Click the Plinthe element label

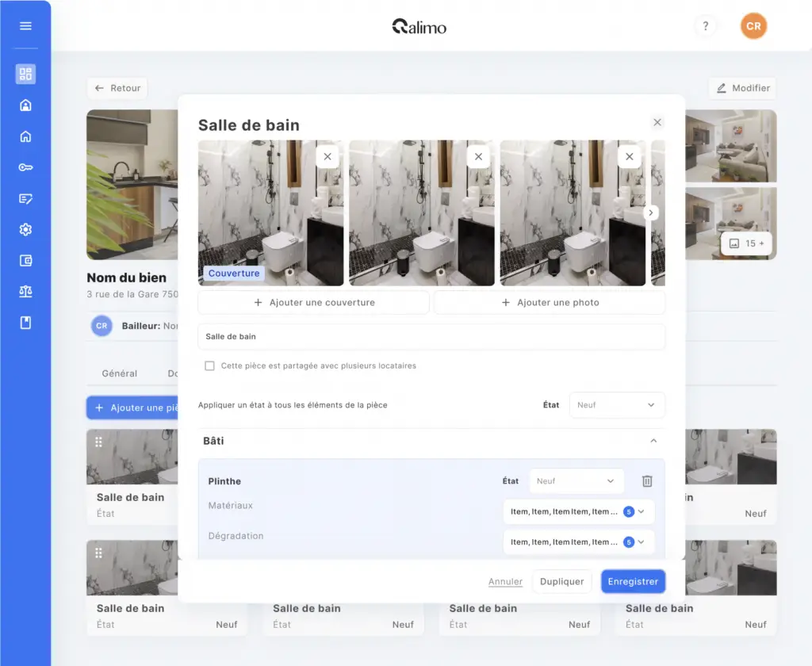coord(224,481)
